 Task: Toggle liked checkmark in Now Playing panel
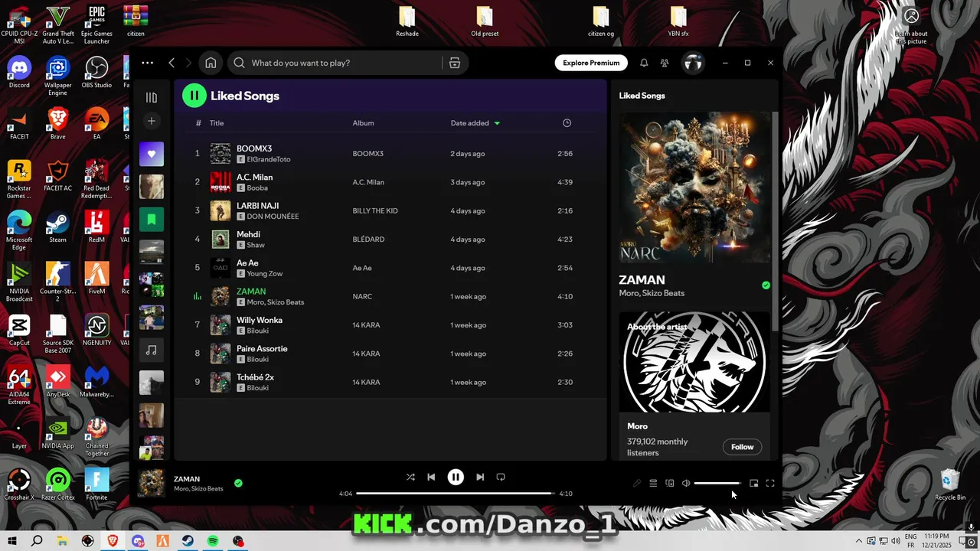pos(766,285)
